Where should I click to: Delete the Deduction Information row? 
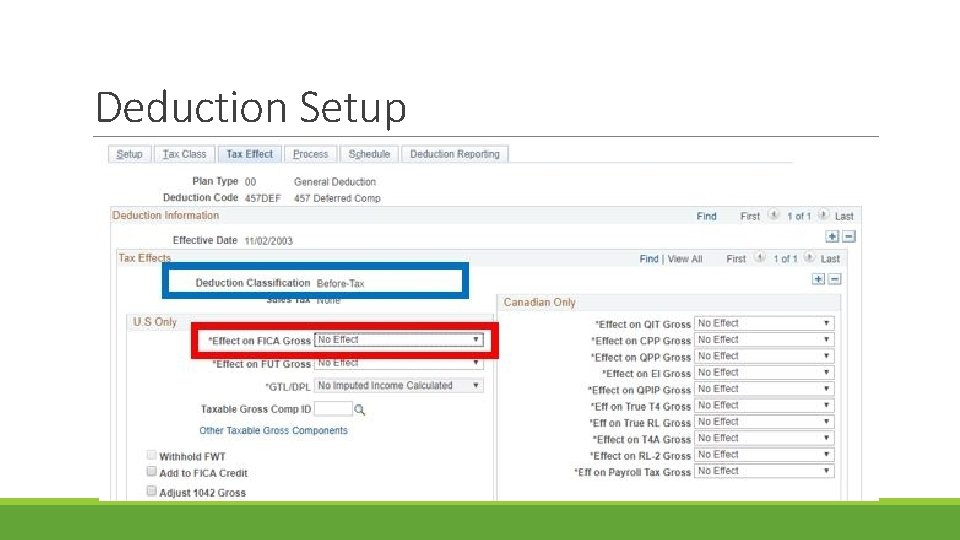click(x=849, y=236)
